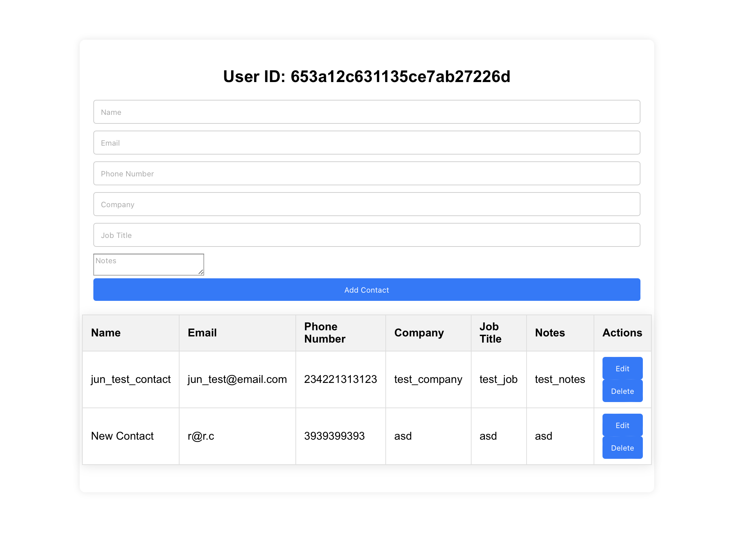Delete the New Contact row
Viewport: 755px width, 560px height.
click(622, 448)
